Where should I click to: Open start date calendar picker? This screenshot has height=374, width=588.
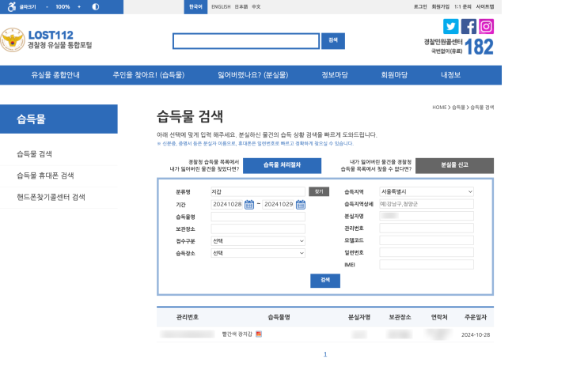(x=249, y=204)
